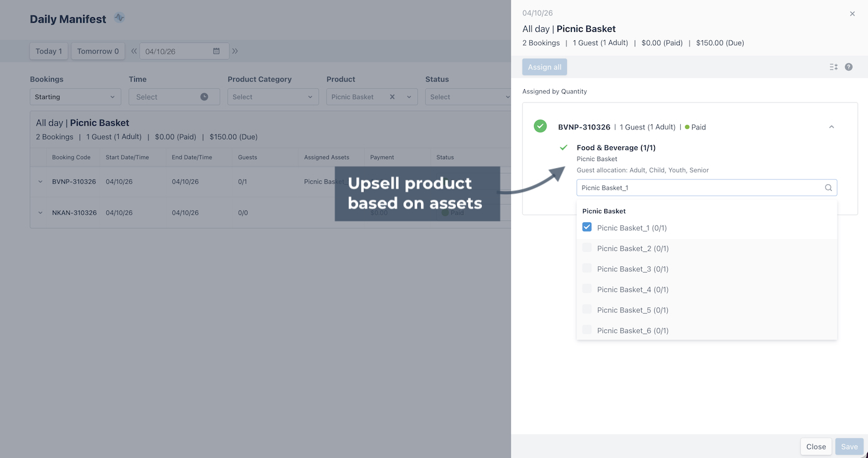The width and height of the screenshot is (868, 458).
Task: Click the Tomorrow 0 button
Action: coord(98,51)
